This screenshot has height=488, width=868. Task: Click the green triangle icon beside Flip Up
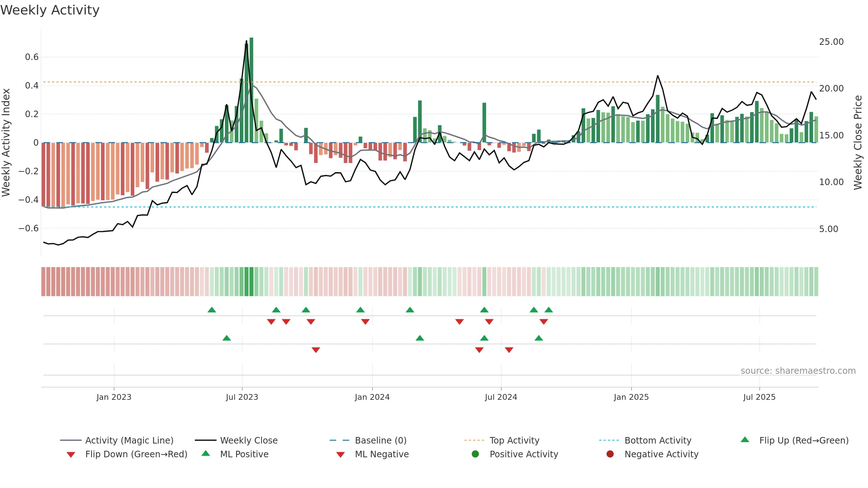[745, 440]
